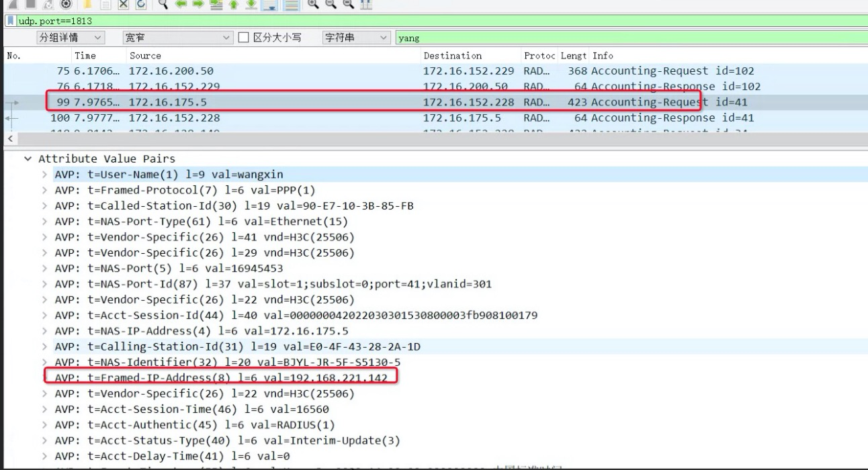Collapse the Attribute Value Pairs tree
The height and width of the screenshot is (470, 868).
[x=28, y=159]
